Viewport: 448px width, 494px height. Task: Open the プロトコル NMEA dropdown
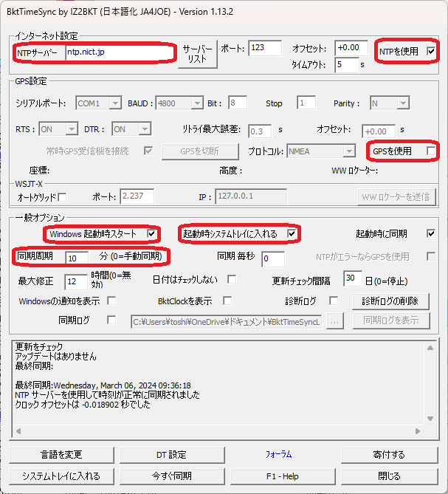(321, 151)
